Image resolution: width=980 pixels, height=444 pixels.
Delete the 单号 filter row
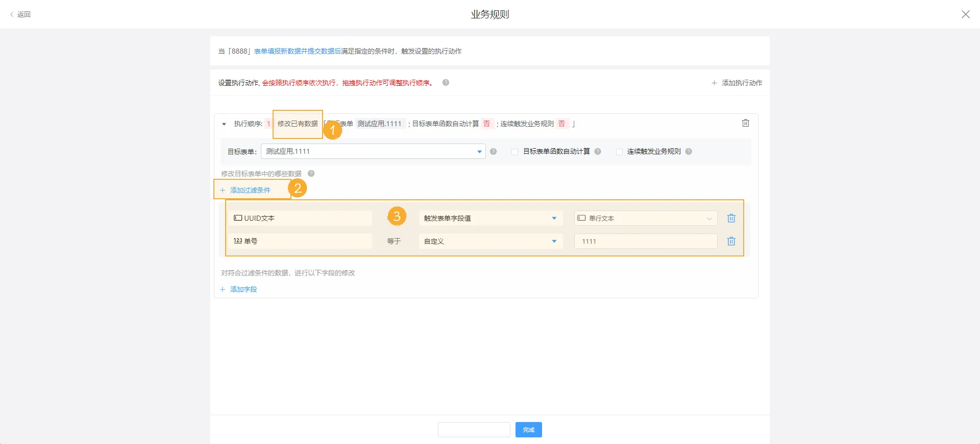coord(731,241)
